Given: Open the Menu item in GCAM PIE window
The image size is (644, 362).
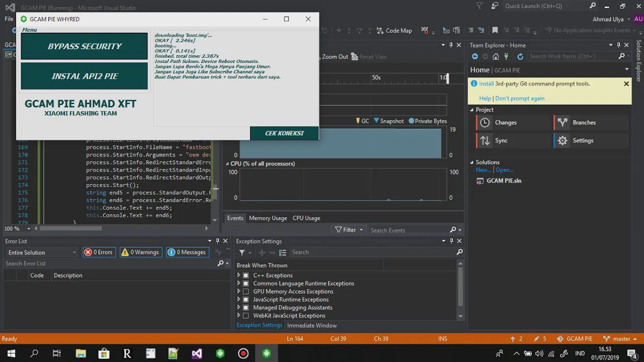Looking at the screenshot, I should click(x=30, y=30).
